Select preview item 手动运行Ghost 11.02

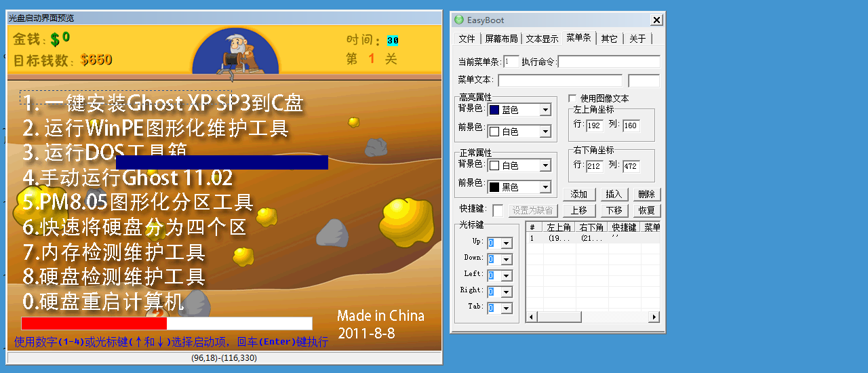click(128, 178)
